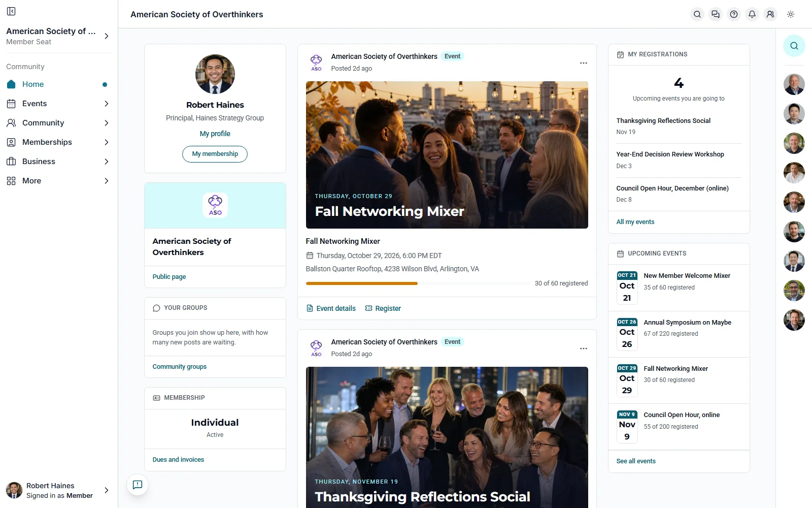
Task: Open the Public page link
Action: [x=169, y=277]
